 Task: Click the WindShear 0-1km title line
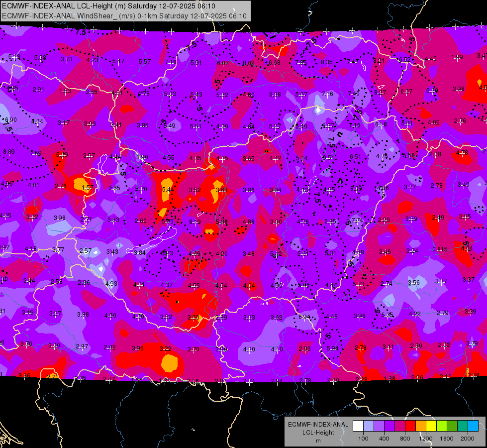point(124,16)
